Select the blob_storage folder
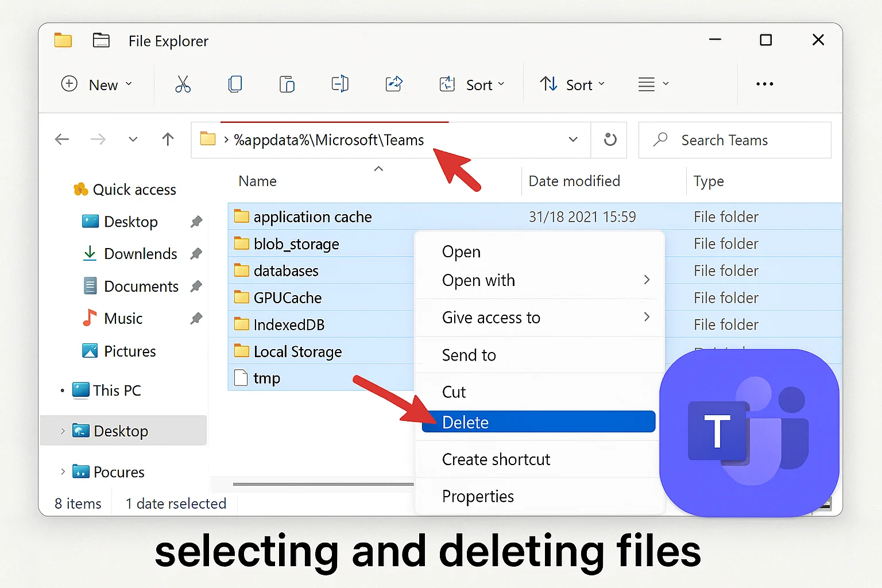 [287, 243]
